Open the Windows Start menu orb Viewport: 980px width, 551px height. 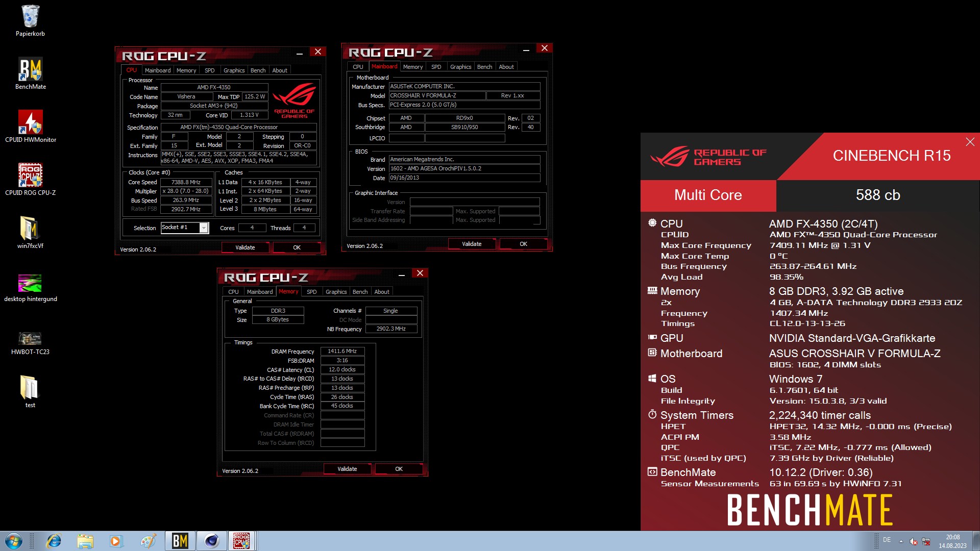pyautogui.click(x=14, y=541)
